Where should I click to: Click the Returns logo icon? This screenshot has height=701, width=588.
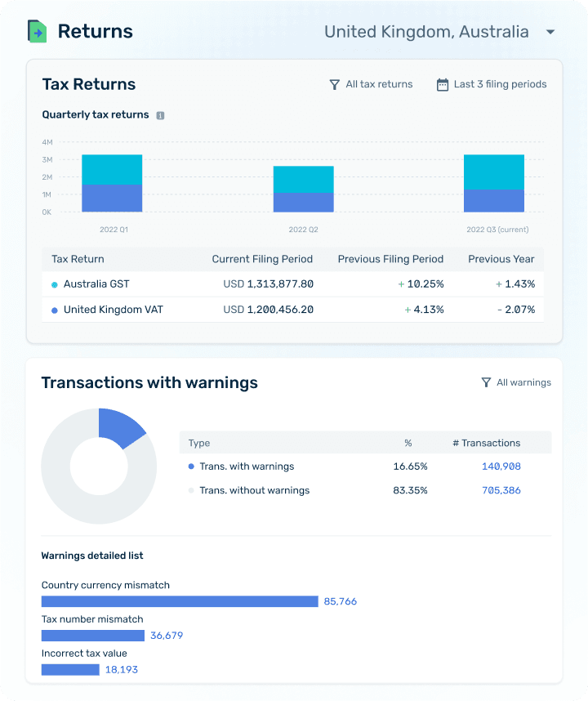click(37, 31)
